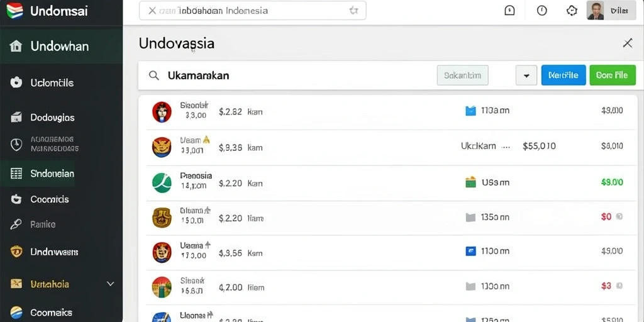Click the Sleonbir row avatar
Viewport: 644px width, 322px height.
(162, 112)
